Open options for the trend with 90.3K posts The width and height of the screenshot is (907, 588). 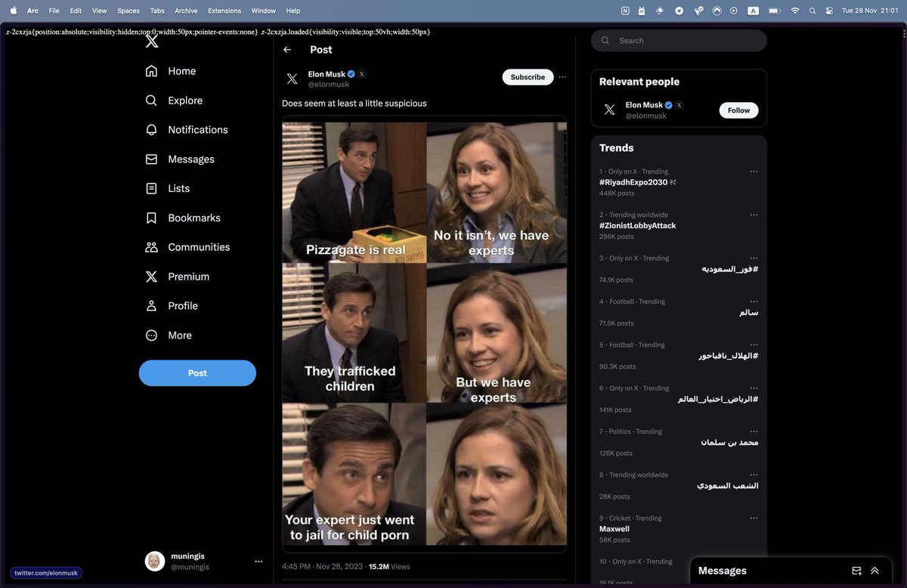pos(754,345)
